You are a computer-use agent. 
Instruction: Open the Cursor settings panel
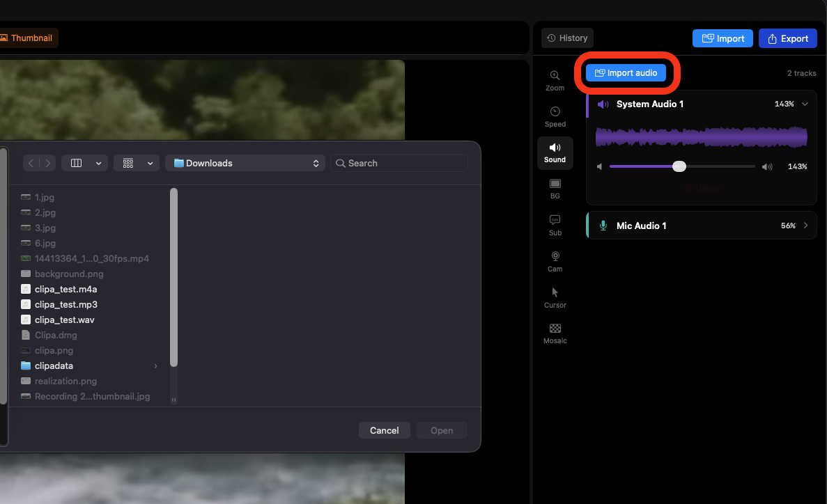coord(555,297)
